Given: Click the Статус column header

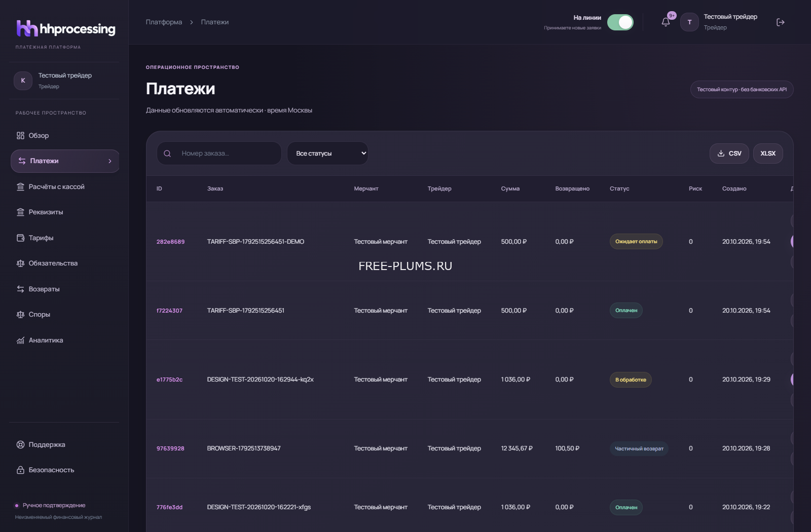Looking at the screenshot, I should [619, 188].
